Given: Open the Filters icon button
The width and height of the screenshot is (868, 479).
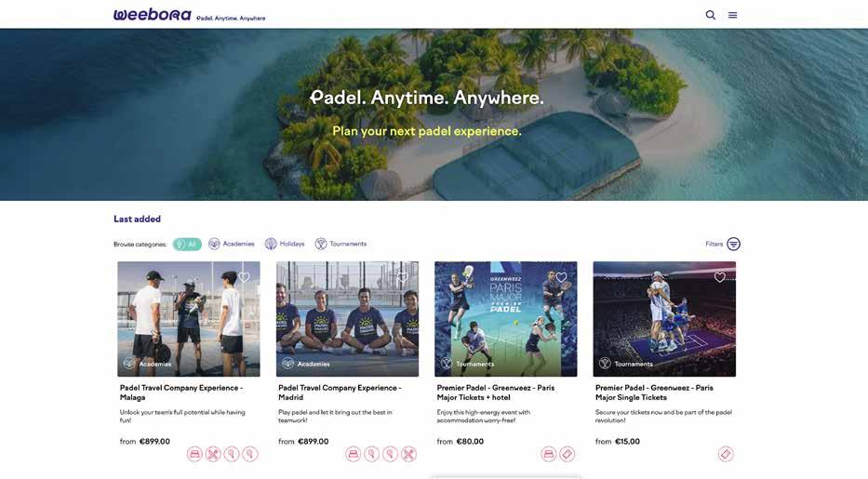Looking at the screenshot, I should 733,244.
